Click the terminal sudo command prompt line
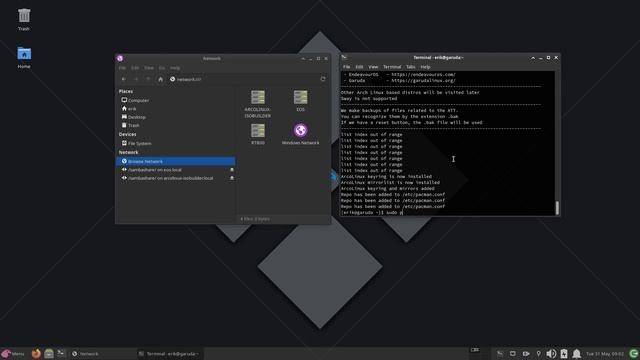The image size is (640, 360). 372,212
